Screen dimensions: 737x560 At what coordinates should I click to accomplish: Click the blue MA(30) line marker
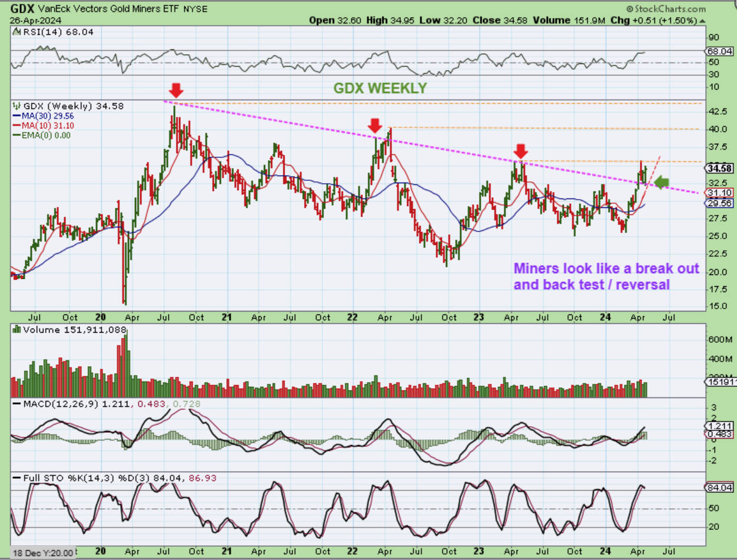click(16, 116)
